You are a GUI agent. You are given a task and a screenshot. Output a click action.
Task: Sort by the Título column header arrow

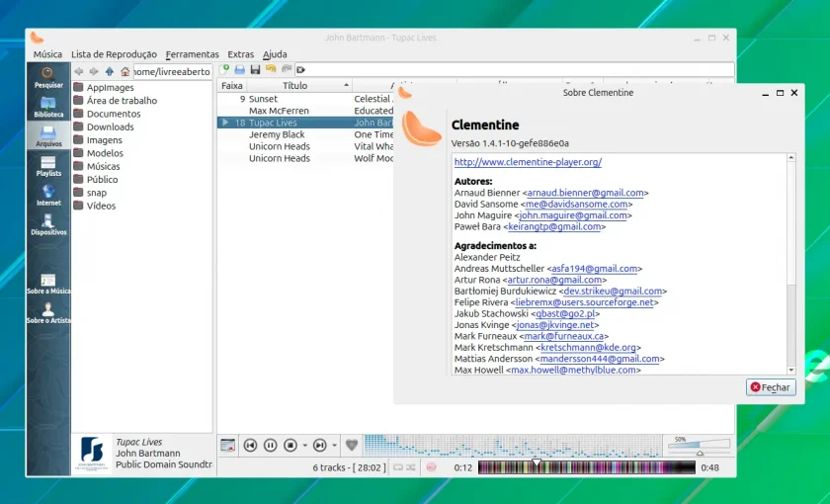346,85
